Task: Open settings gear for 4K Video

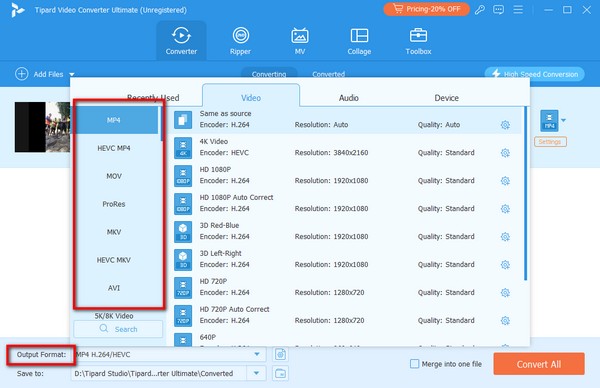Action: tap(505, 153)
